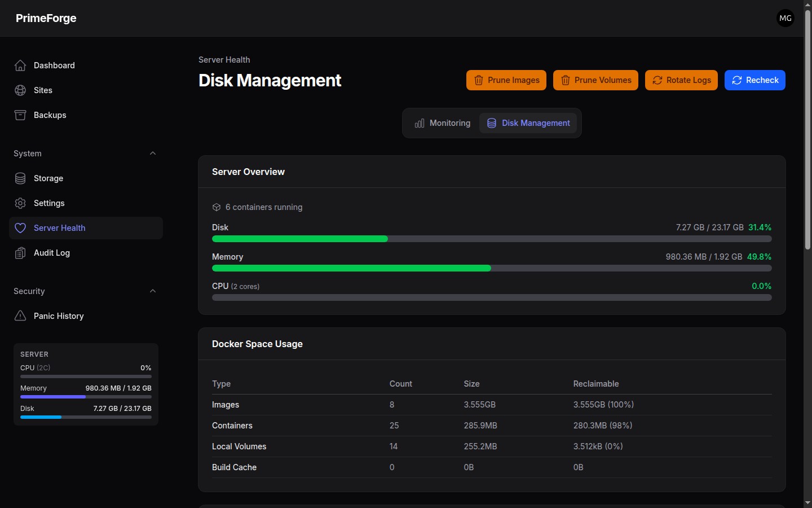This screenshot has width=812, height=508.
Task: Click the 255.2MB volumes size value
Action: coord(480,446)
